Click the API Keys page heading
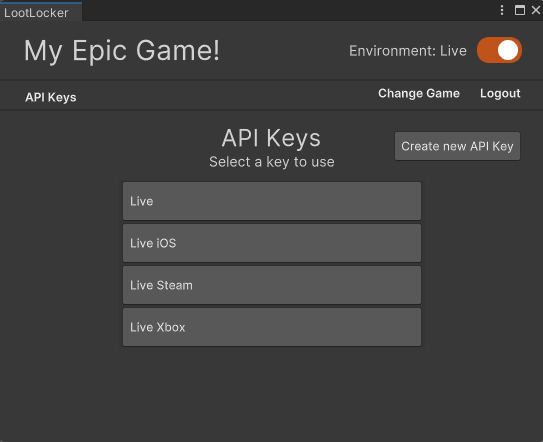The height and width of the screenshot is (442, 543). [271, 138]
